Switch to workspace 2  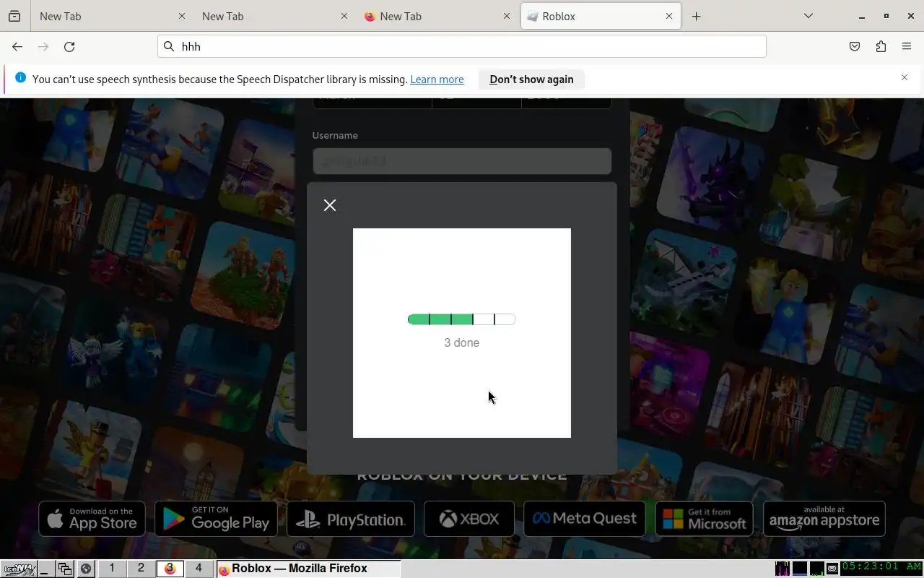141,569
